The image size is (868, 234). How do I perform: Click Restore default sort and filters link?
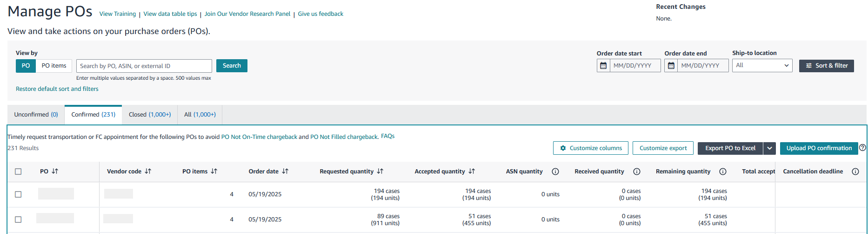coord(57,89)
